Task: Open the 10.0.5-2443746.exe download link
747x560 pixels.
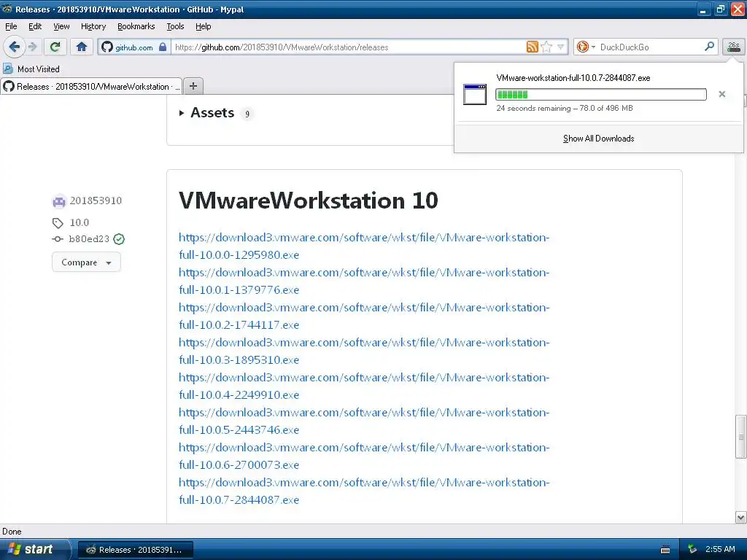Action: (364, 421)
